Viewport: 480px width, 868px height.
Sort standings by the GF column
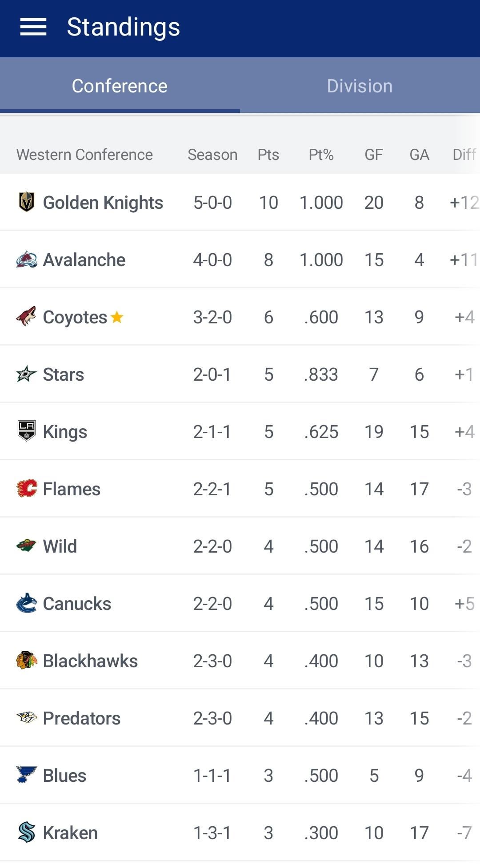[x=373, y=155]
